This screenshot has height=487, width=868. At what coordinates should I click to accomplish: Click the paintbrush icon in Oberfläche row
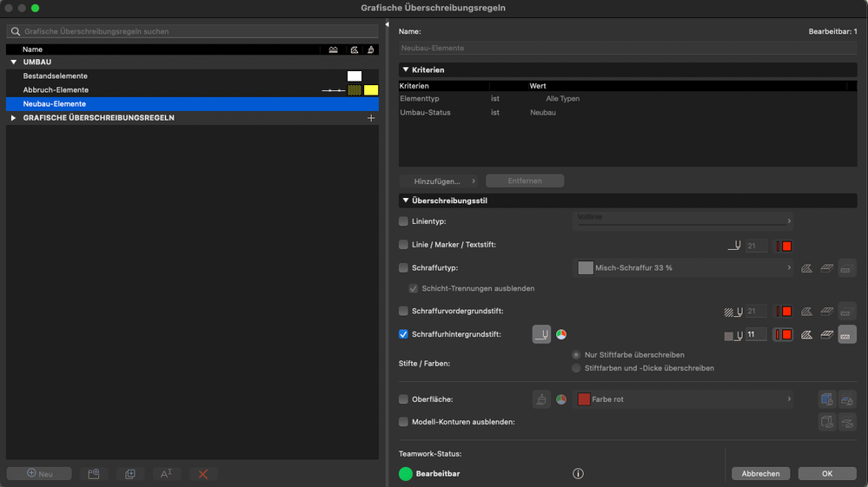coord(541,399)
